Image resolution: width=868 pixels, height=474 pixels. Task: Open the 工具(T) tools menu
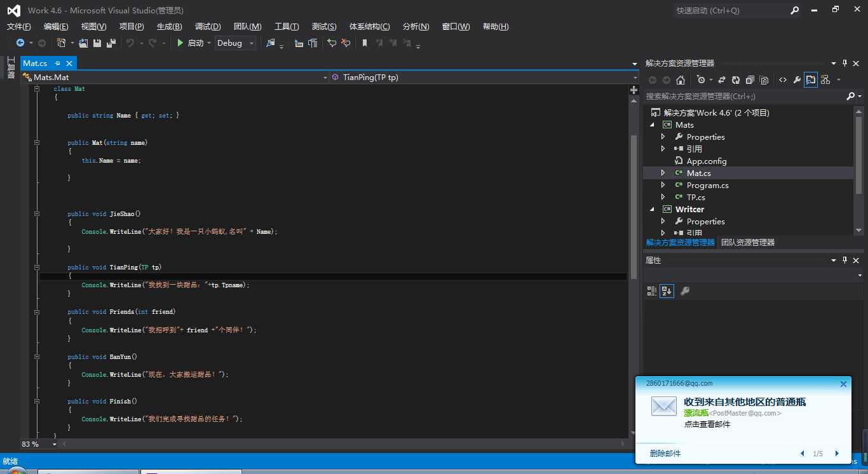coord(287,26)
